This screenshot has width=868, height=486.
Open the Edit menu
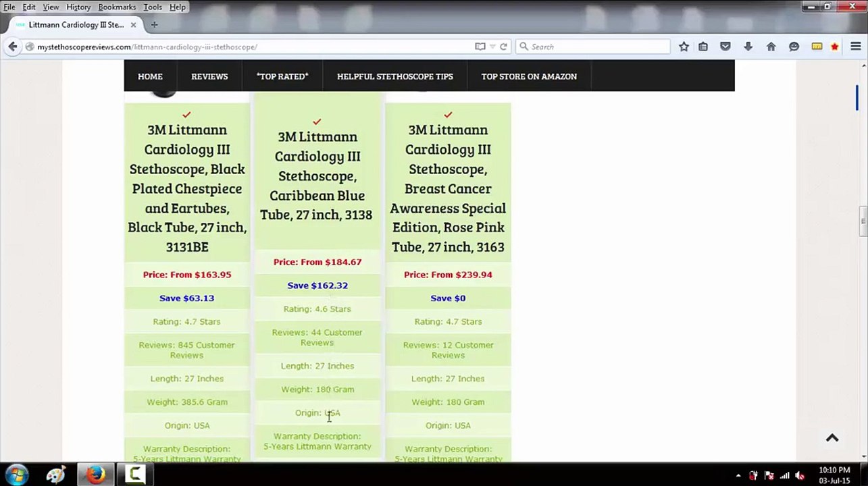point(29,7)
